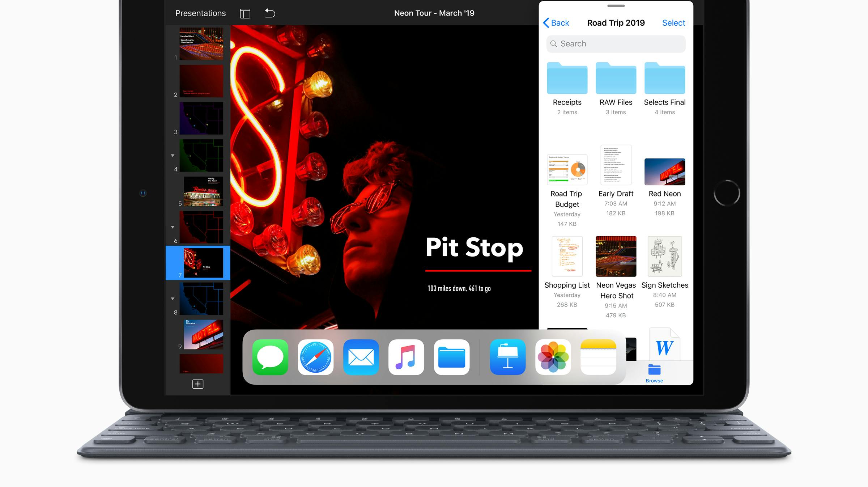The width and height of the screenshot is (868, 487).
Task: Open the Photos app icon
Action: (x=553, y=357)
